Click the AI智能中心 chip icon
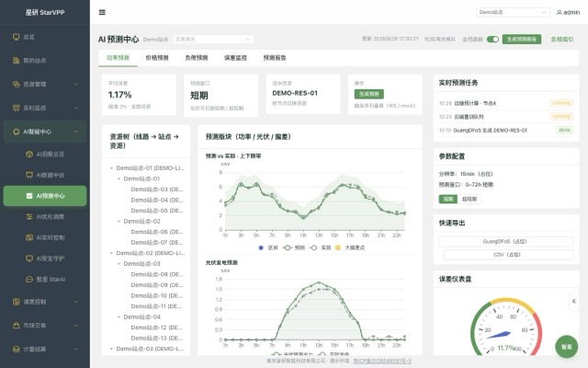Image resolution: width=588 pixels, height=368 pixels. pyautogui.click(x=17, y=132)
